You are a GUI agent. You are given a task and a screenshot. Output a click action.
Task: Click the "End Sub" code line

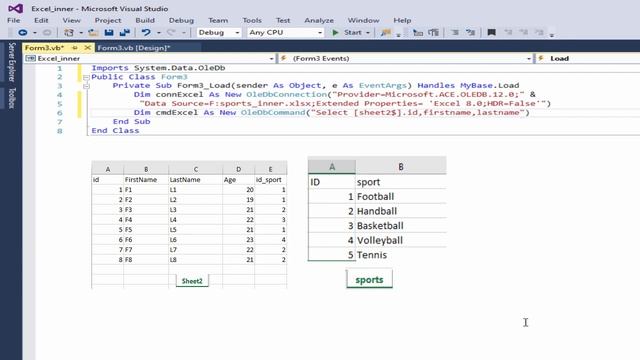tap(131, 122)
